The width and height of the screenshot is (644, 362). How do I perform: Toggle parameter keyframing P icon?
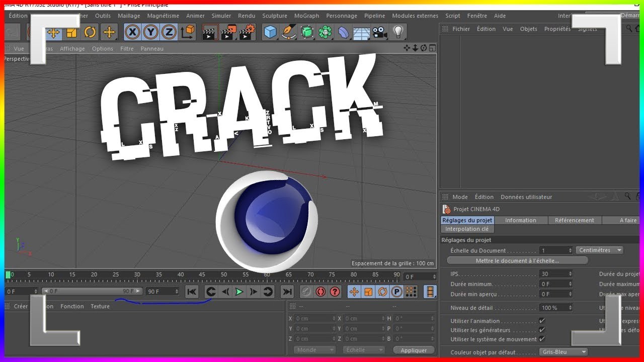tap(396, 292)
